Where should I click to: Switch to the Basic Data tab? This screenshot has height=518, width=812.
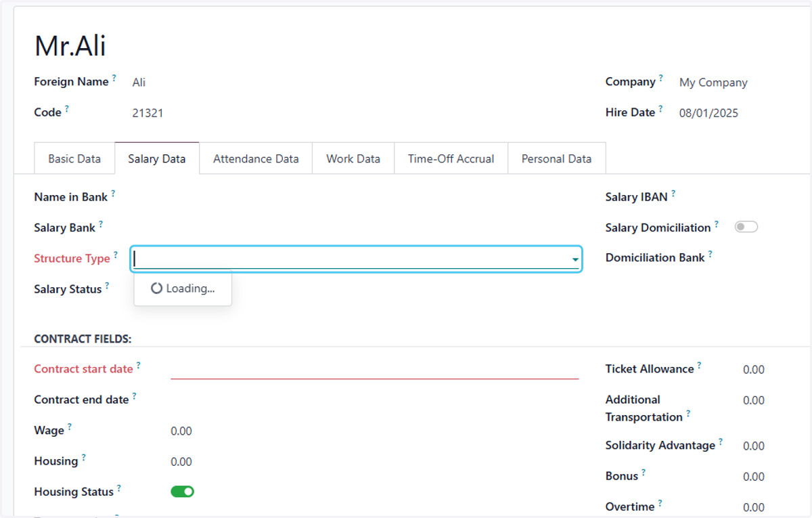[x=74, y=159]
